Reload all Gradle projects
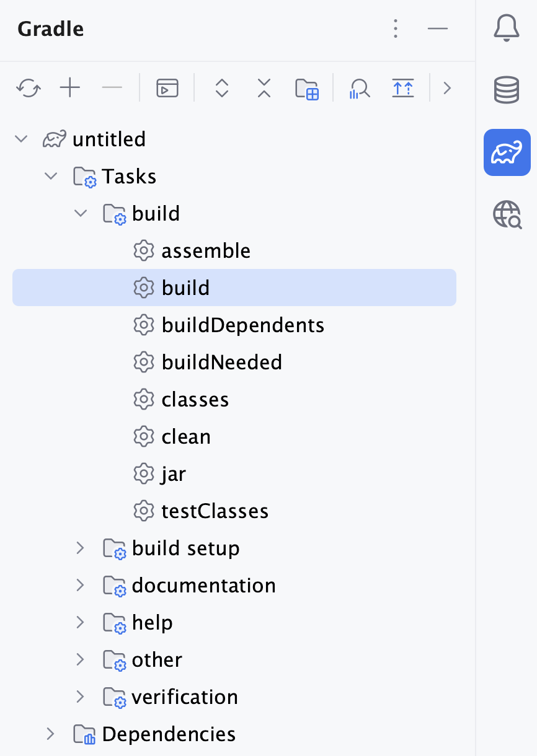Screen dimensions: 537x756 click(x=28, y=88)
